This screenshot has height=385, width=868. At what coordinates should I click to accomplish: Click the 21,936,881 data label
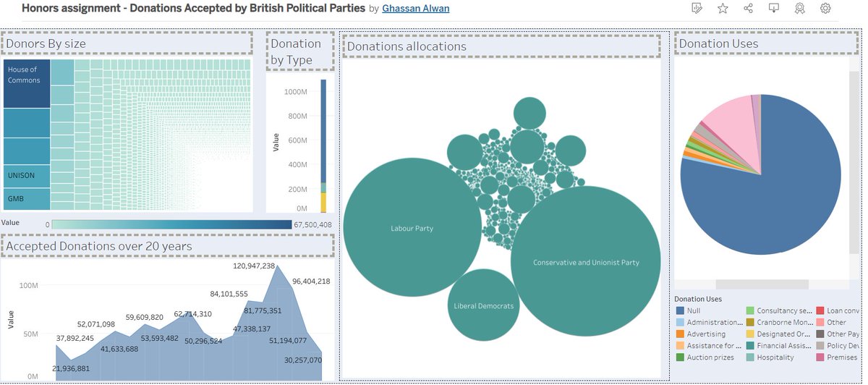coord(71,368)
